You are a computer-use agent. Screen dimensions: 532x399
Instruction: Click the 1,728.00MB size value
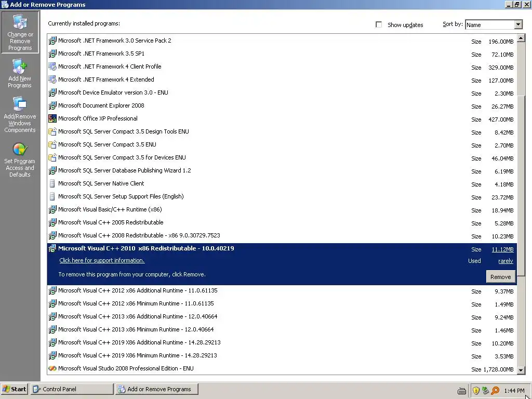pos(498,369)
